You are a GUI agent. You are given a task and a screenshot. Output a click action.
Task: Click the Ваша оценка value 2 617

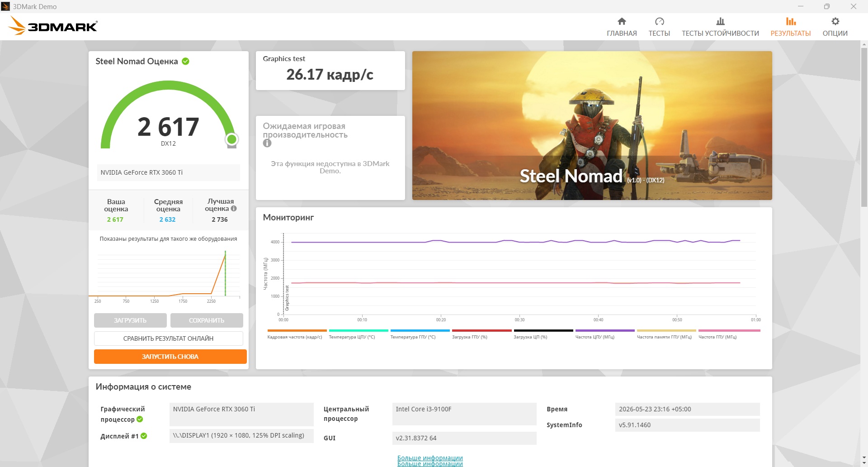click(115, 219)
